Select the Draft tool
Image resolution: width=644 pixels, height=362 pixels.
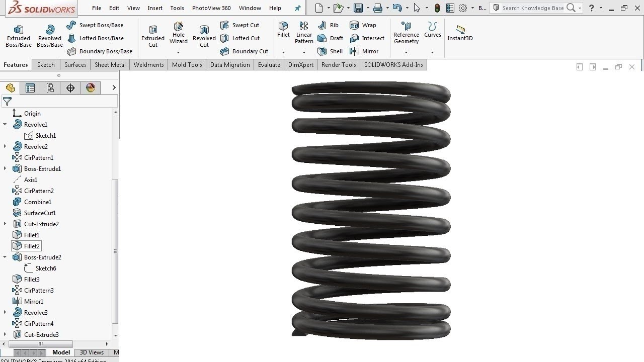pos(330,38)
